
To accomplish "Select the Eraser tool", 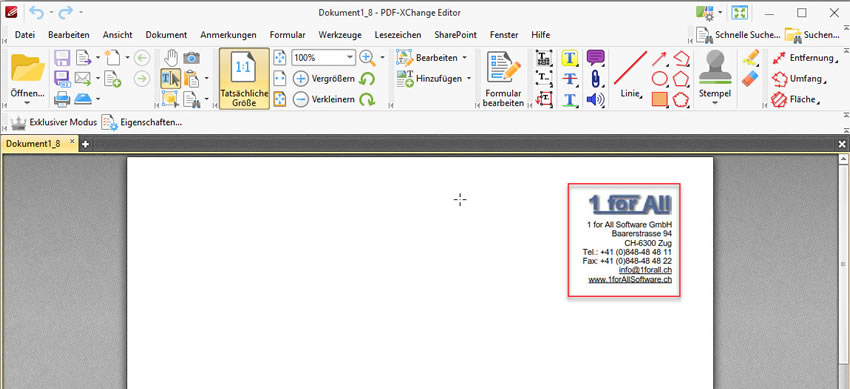I will (751, 79).
